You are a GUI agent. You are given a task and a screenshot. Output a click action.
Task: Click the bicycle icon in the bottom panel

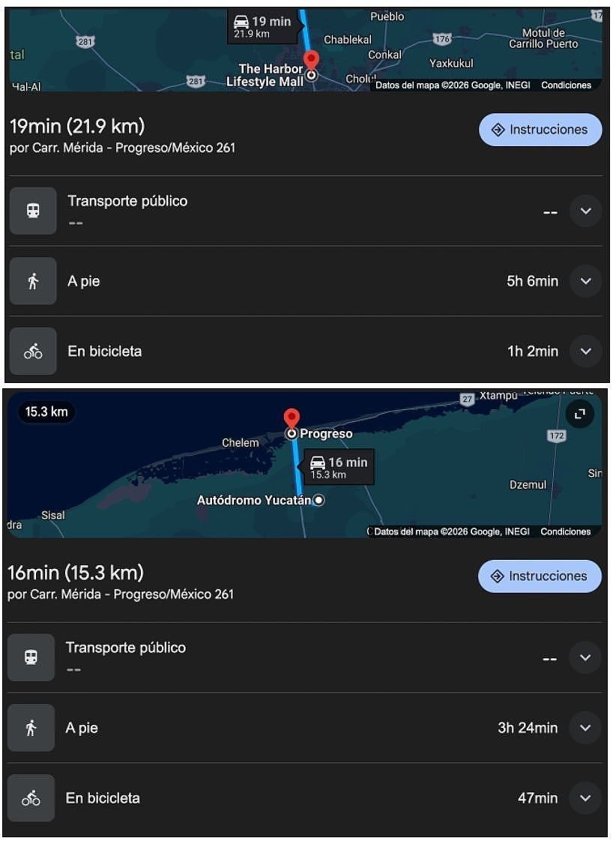31,798
